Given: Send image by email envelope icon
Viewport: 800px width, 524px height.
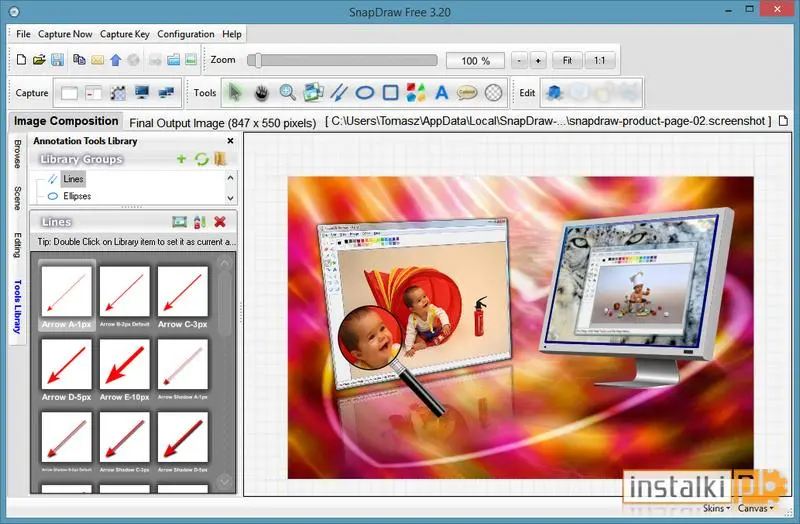Looking at the screenshot, I should tap(97, 60).
